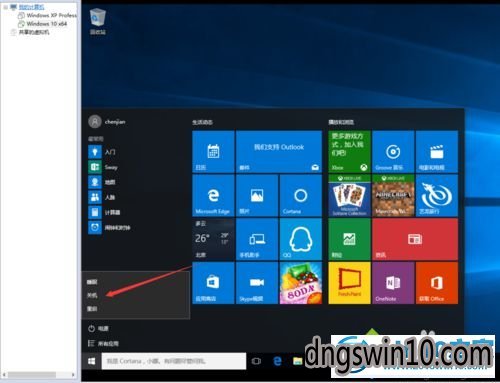Click the orange Get Office tile
This screenshot has height=383, width=500.
click(x=437, y=283)
